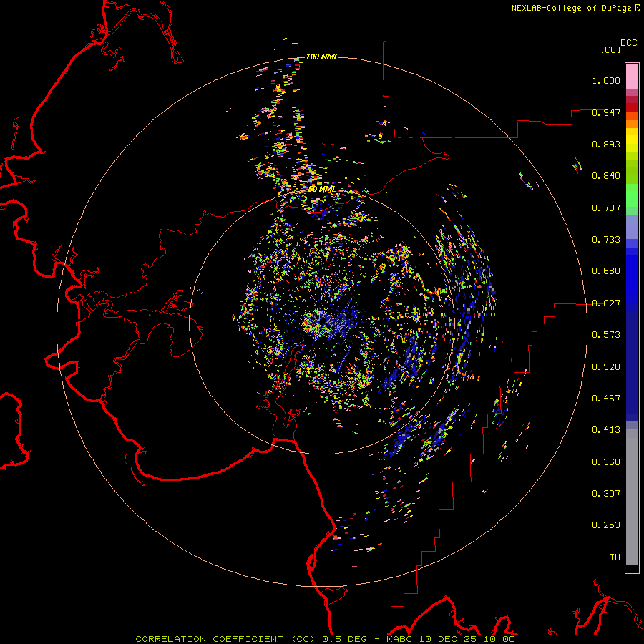Select the 0.360 scale value

click(x=606, y=462)
